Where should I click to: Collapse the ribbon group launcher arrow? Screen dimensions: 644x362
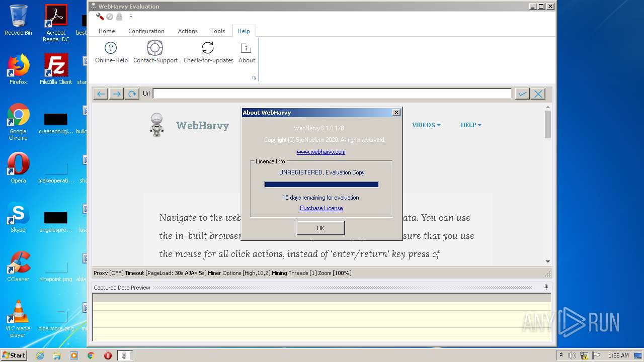point(254,78)
